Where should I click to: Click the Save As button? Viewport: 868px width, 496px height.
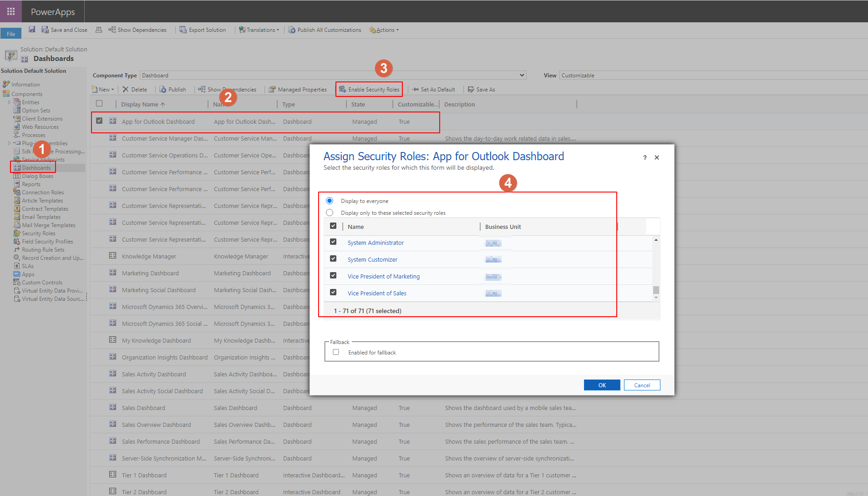point(482,89)
